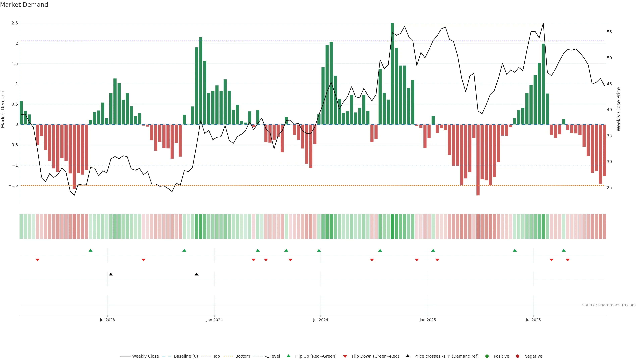
Task: Click the source: sharemaestro.com text
Action: (x=609, y=305)
